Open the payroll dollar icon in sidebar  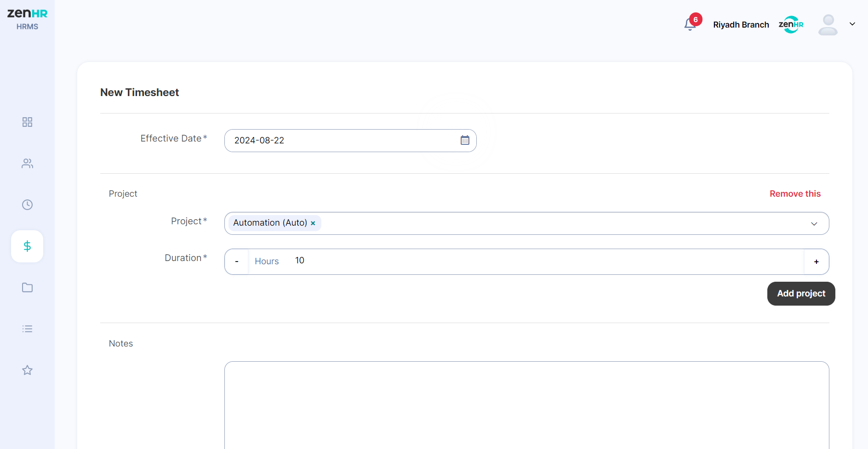[27, 246]
